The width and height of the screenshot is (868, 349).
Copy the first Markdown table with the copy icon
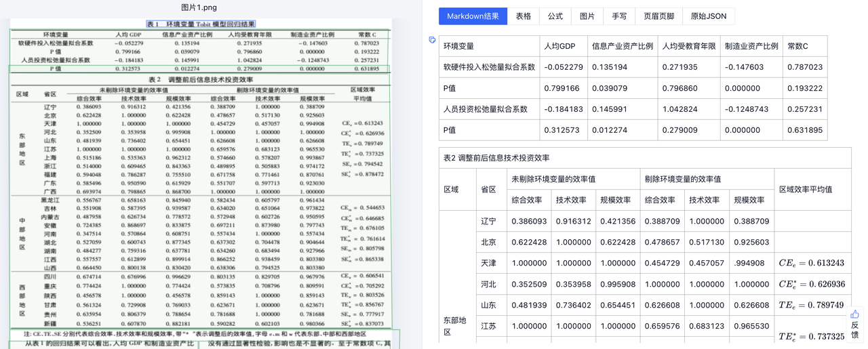pos(432,40)
